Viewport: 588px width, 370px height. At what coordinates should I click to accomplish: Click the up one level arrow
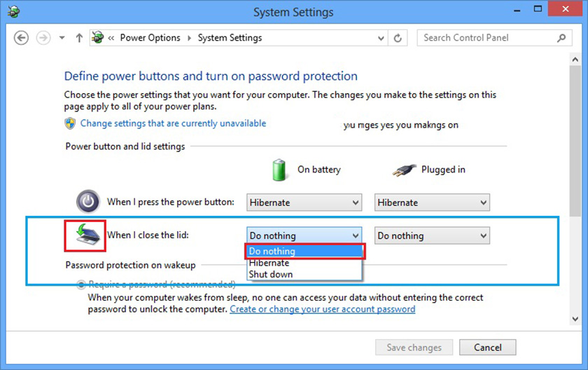click(78, 38)
